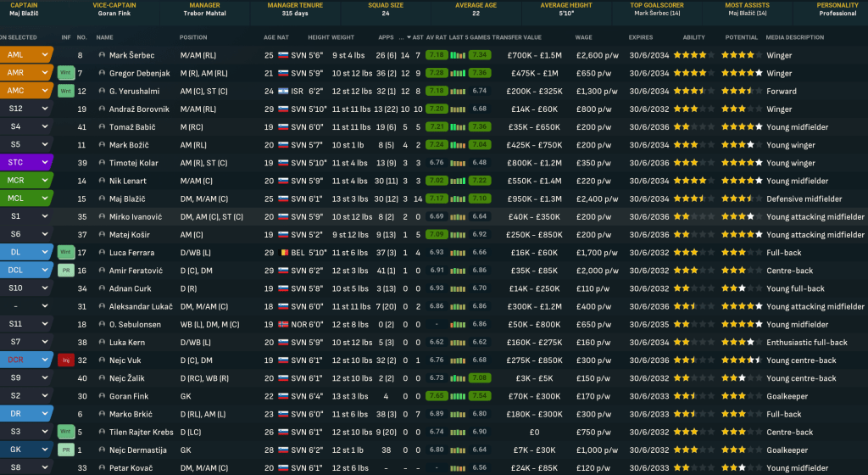
Task: Click the Norway flag in O. Sebulonsen's row
Action: coord(283,325)
